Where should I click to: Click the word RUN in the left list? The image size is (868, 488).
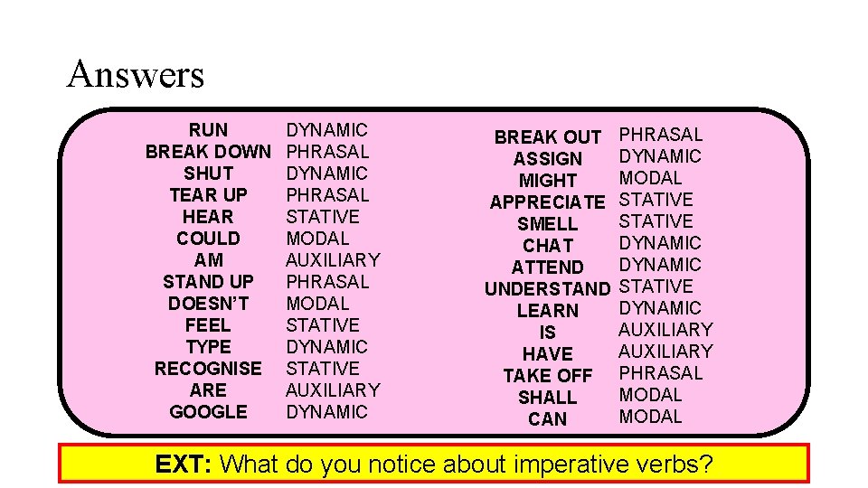tap(209, 130)
